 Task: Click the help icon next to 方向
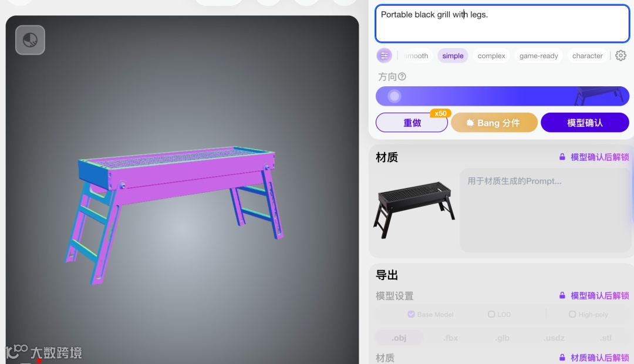coord(402,76)
